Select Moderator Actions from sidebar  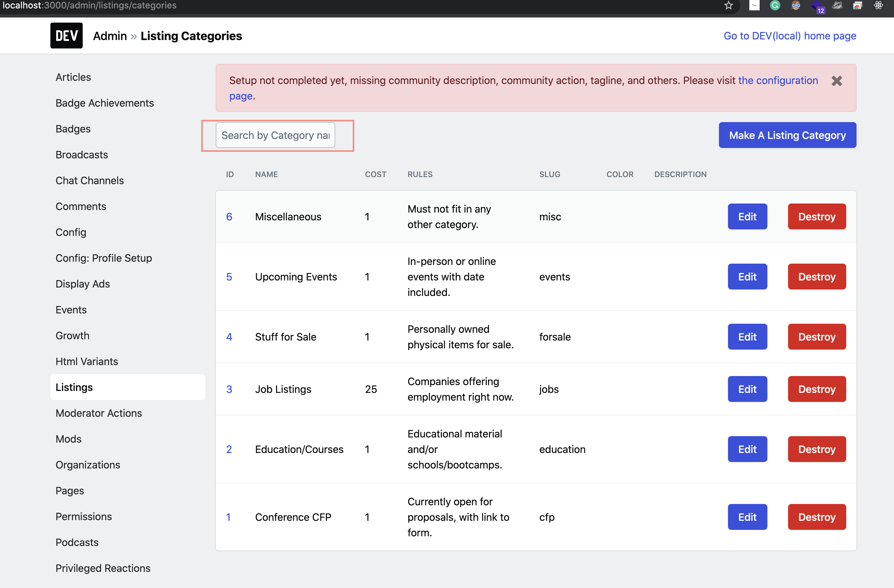pyautogui.click(x=99, y=413)
